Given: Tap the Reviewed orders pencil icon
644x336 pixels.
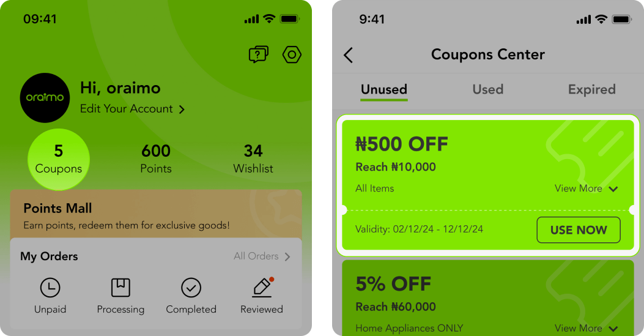Looking at the screenshot, I should (262, 288).
